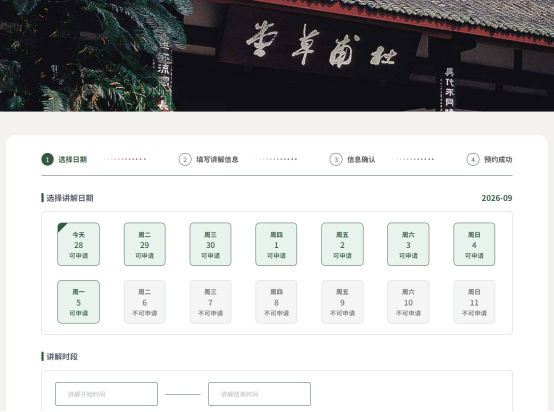554x412 pixels.
Task: Click the unavailable 周五 9 date card
Action: tap(342, 302)
